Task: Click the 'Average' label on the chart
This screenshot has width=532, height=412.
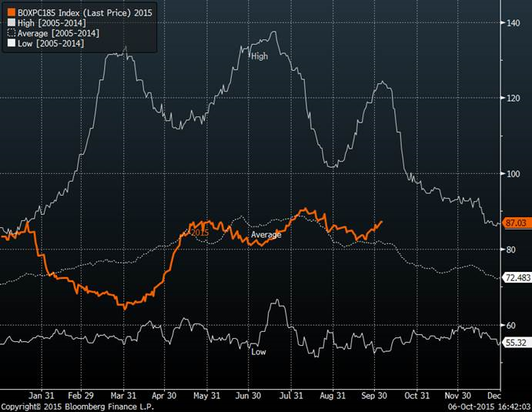Action: (x=266, y=235)
